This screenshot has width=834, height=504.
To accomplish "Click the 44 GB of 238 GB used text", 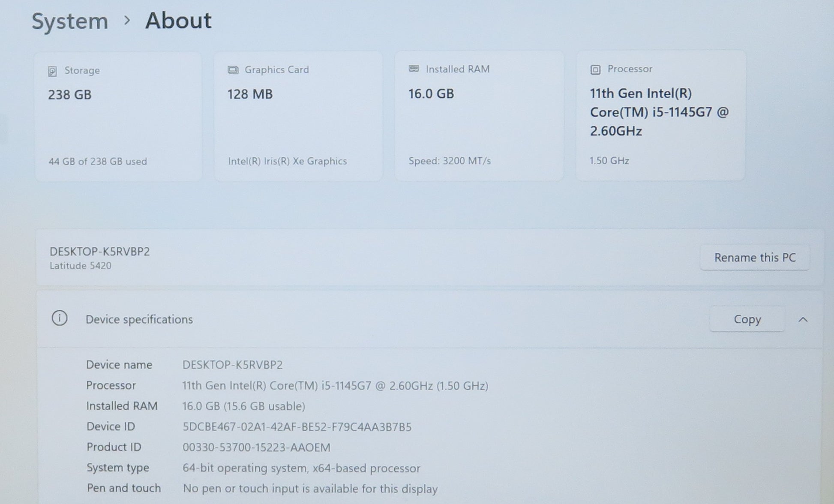I will tap(97, 162).
